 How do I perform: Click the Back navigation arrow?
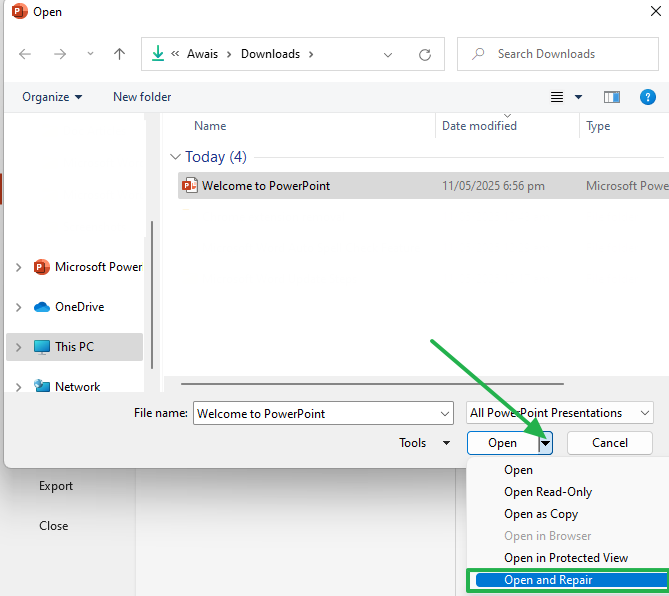click(x=25, y=54)
